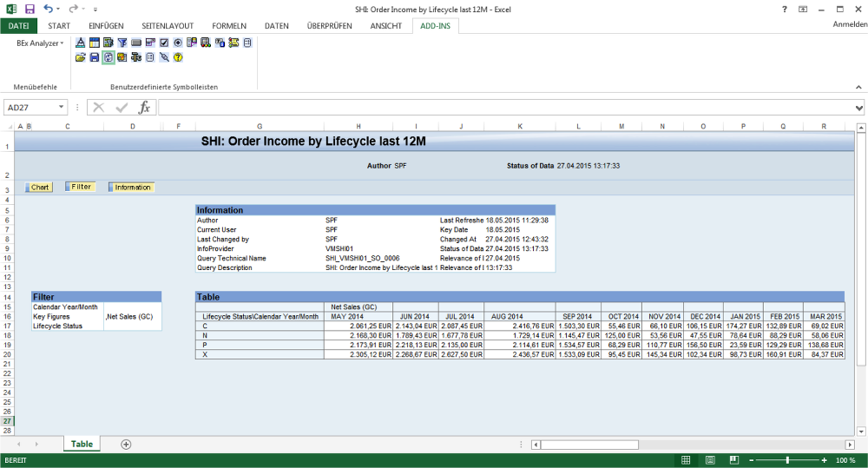Click the BEx refresh icon in toolbar
868x468 pixels.
108,57
